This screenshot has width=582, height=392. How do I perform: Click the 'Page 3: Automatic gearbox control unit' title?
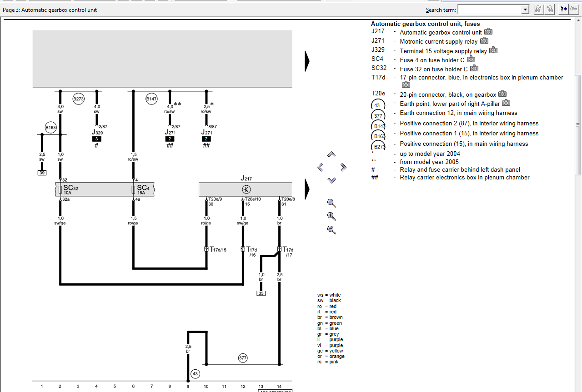[50, 10]
